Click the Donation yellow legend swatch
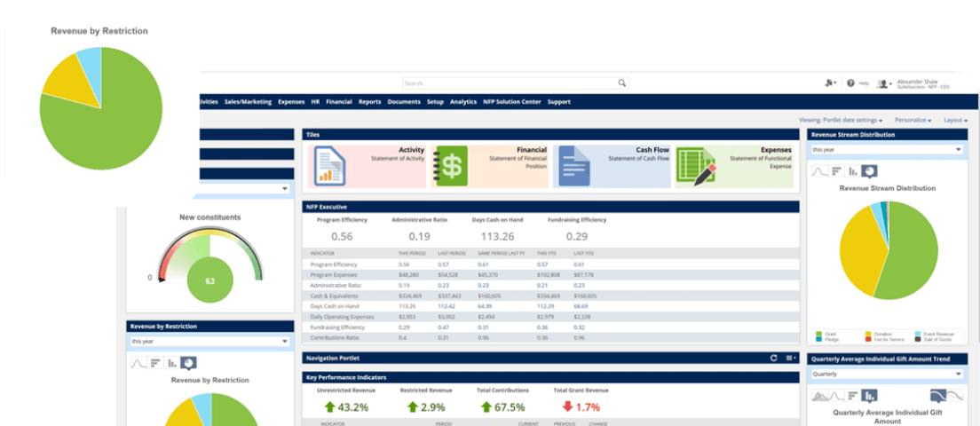The width and height of the screenshot is (980, 426). pyautogui.click(x=867, y=335)
